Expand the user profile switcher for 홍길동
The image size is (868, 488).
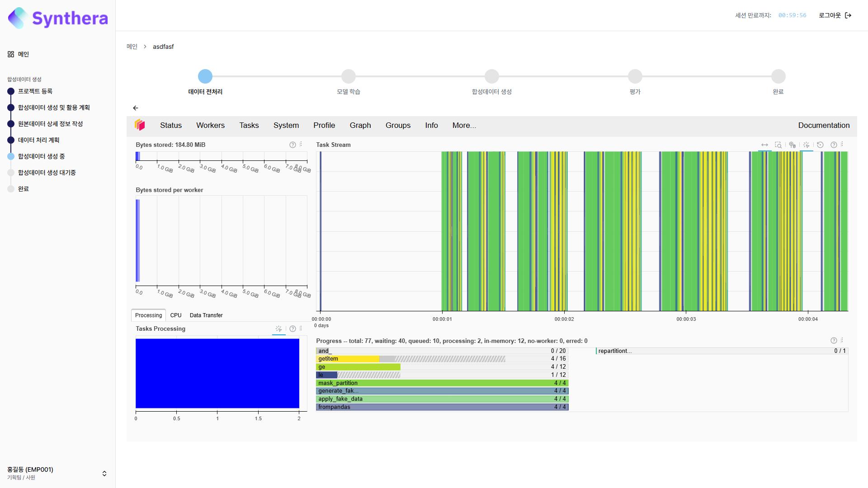(x=104, y=474)
